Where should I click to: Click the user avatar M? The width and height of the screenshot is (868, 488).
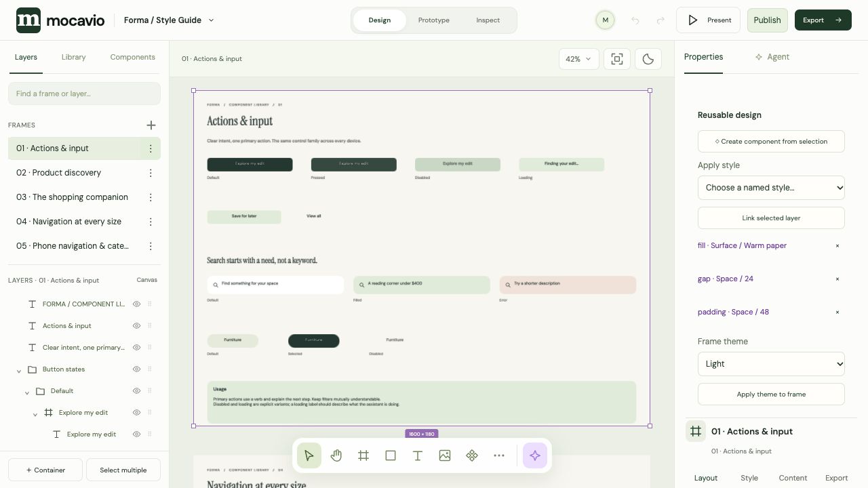point(606,20)
